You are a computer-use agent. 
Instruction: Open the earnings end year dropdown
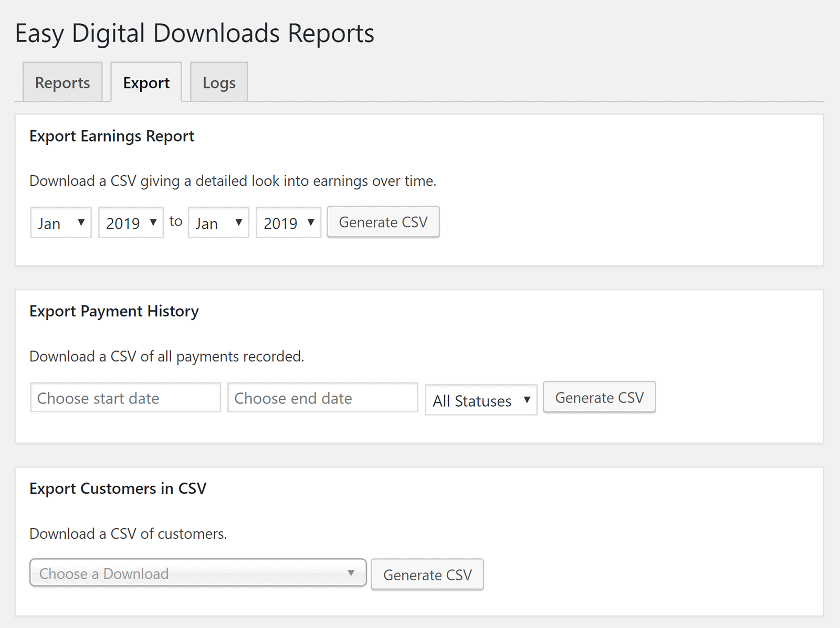[288, 222]
